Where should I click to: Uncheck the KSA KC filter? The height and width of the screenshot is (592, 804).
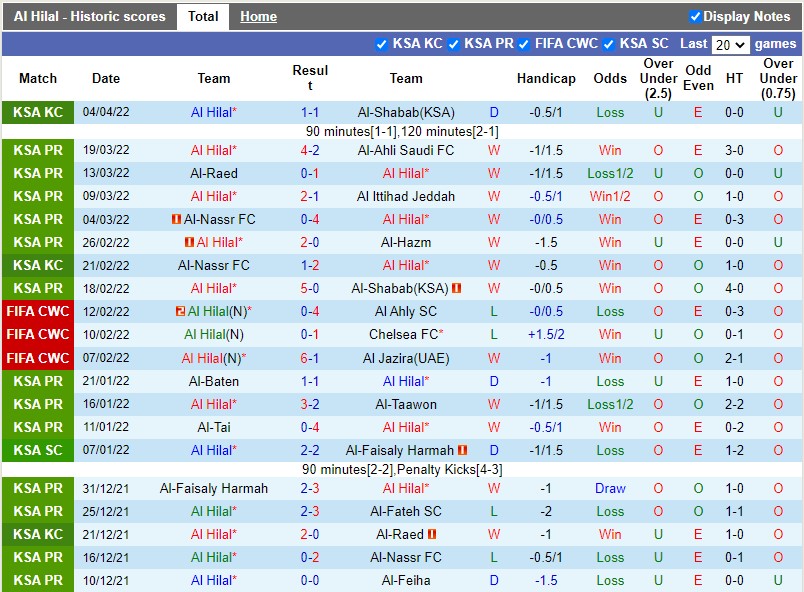coord(380,44)
